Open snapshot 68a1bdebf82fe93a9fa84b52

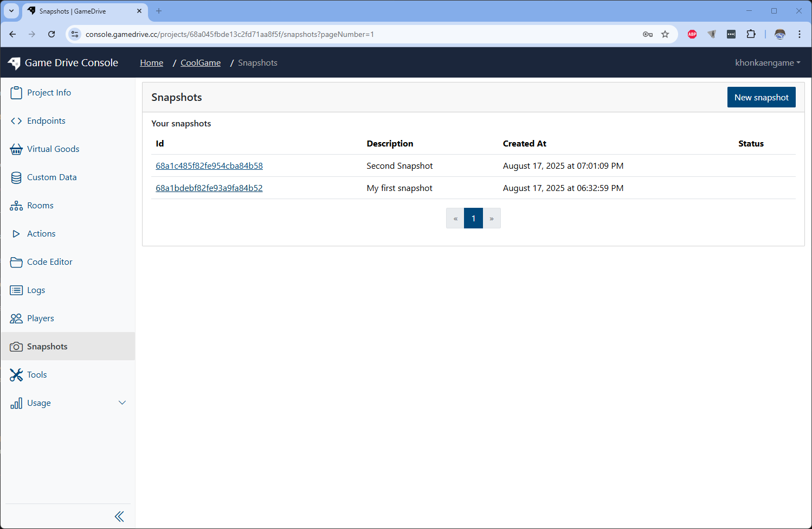click(x=209, y=188)
